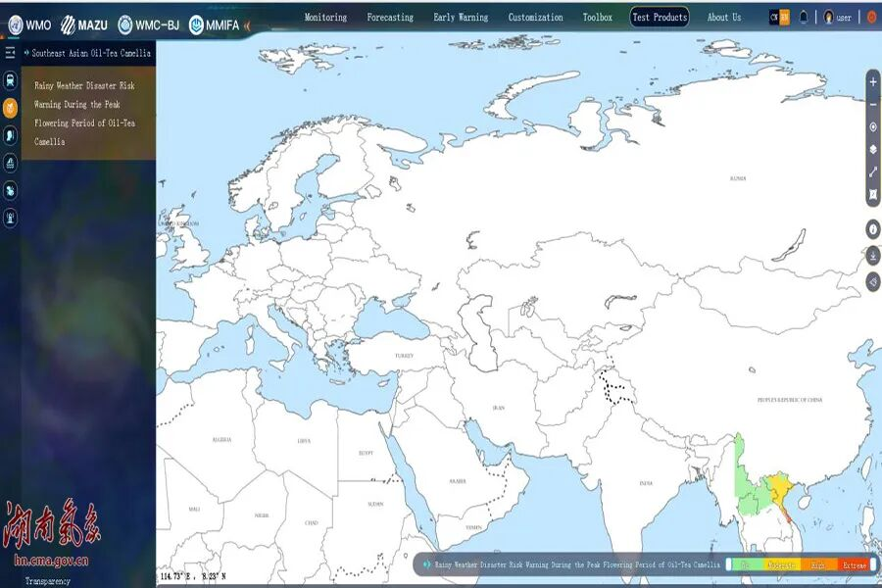Switch language to CN
This screenshot has height=588, width=882.
click(774, 17)
